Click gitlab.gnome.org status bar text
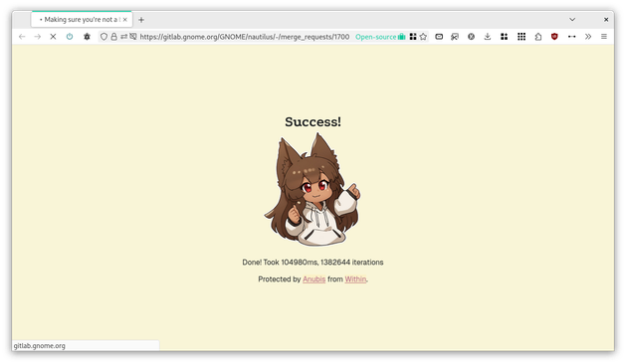The height and width of the screenshot is (364, 626). click(x=40, y=346)
